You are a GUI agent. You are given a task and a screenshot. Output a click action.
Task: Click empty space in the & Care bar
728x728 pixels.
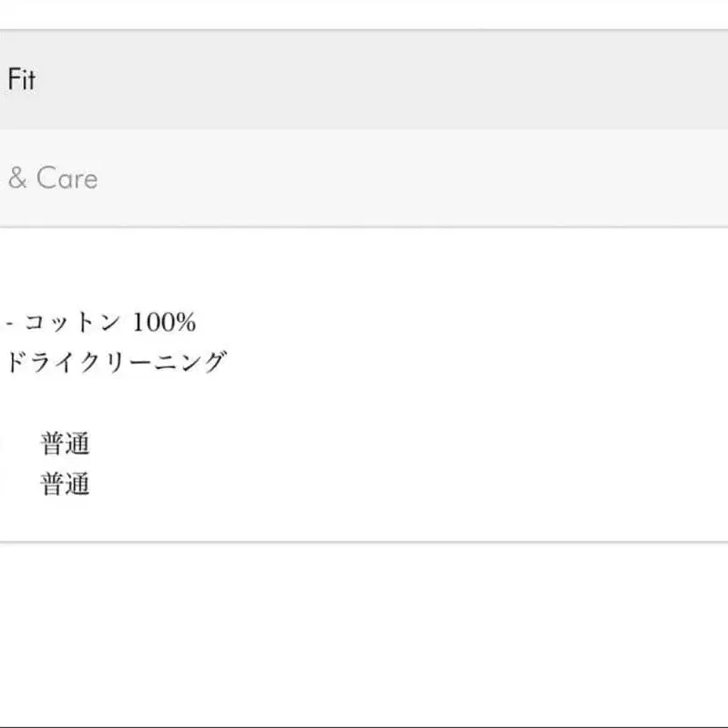click(x=410, y=179)
